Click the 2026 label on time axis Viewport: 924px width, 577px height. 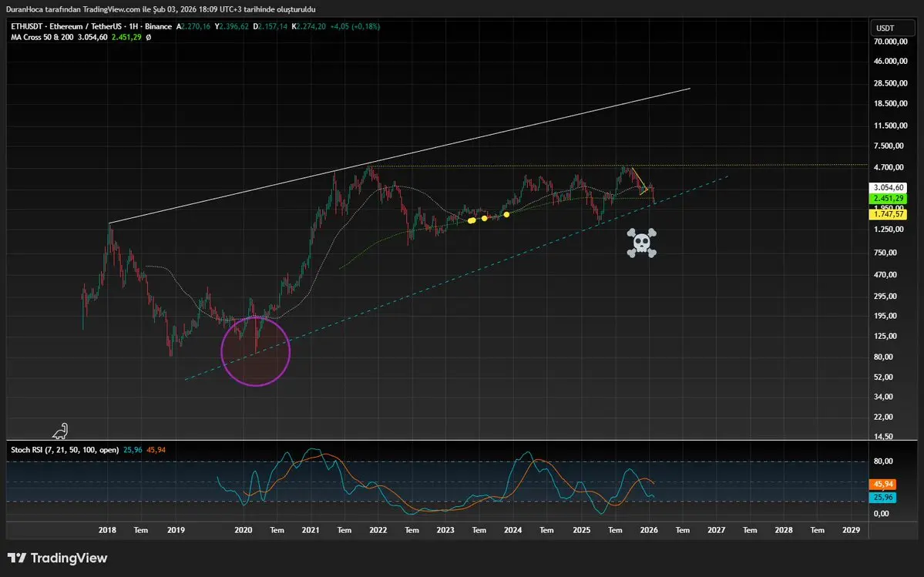649,530
